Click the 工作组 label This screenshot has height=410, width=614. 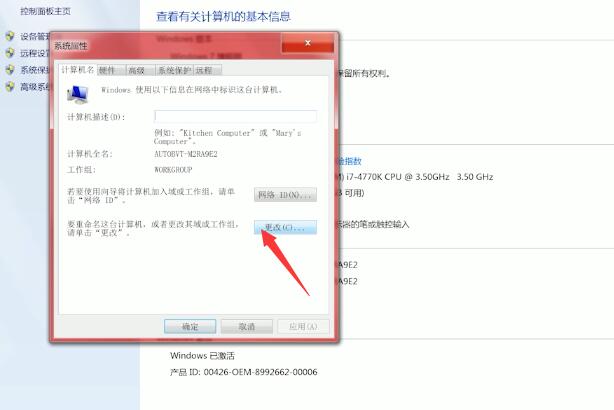[81, 170]
